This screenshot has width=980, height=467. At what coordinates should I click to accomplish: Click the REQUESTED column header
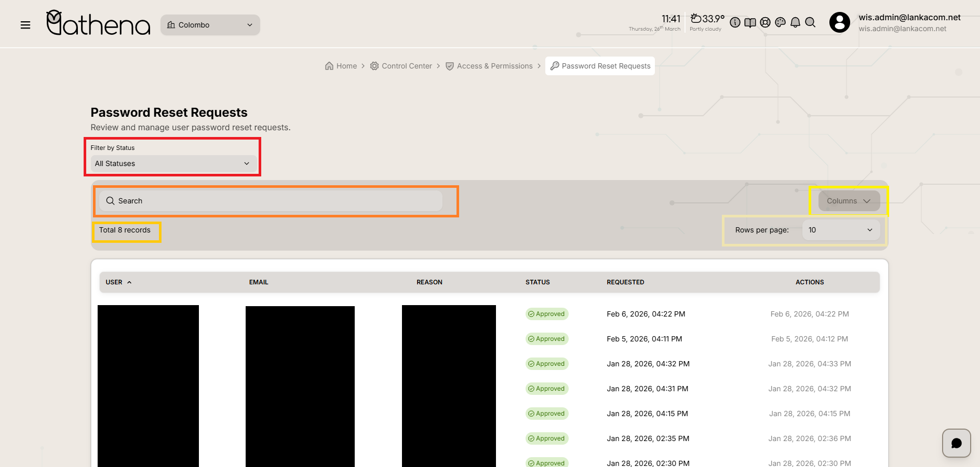[x=625, y=282]
